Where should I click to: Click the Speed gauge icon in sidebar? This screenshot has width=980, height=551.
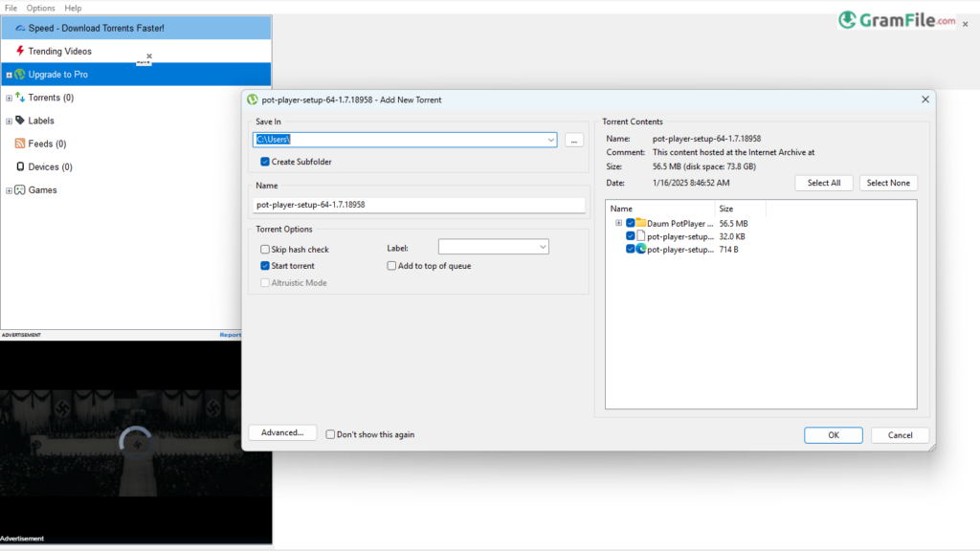pyautogui.click(x=20, y=28)
